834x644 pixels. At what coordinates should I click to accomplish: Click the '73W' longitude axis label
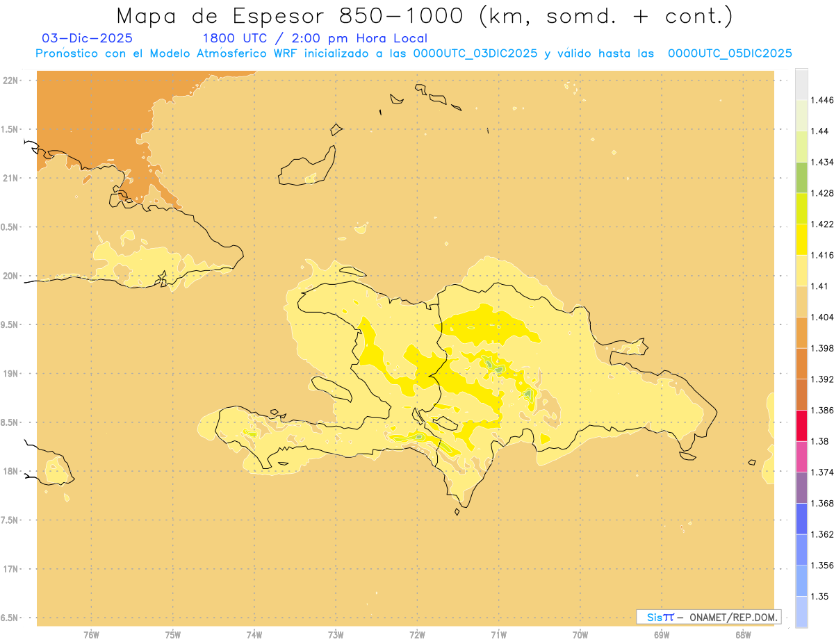pos(336,635)
